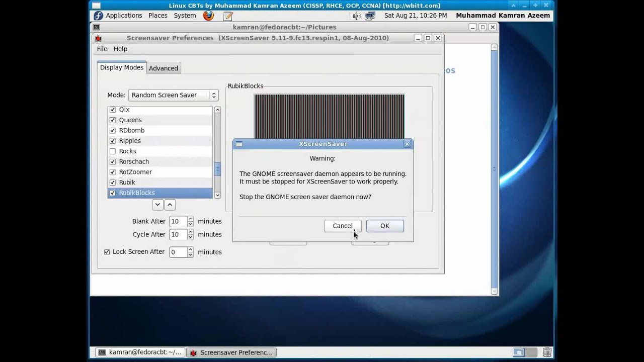Increase the Lock Screen After minutes value

[x=190, y=249]
